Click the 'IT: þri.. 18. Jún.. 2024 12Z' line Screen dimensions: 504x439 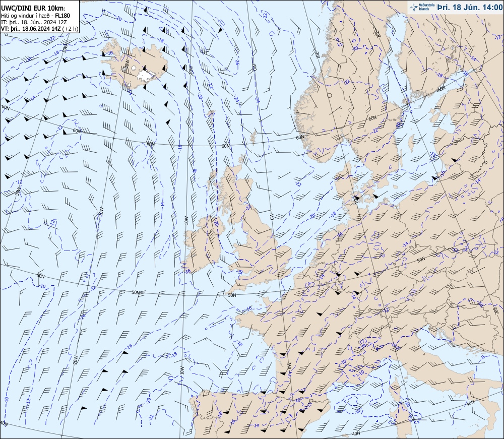(34, 22)
